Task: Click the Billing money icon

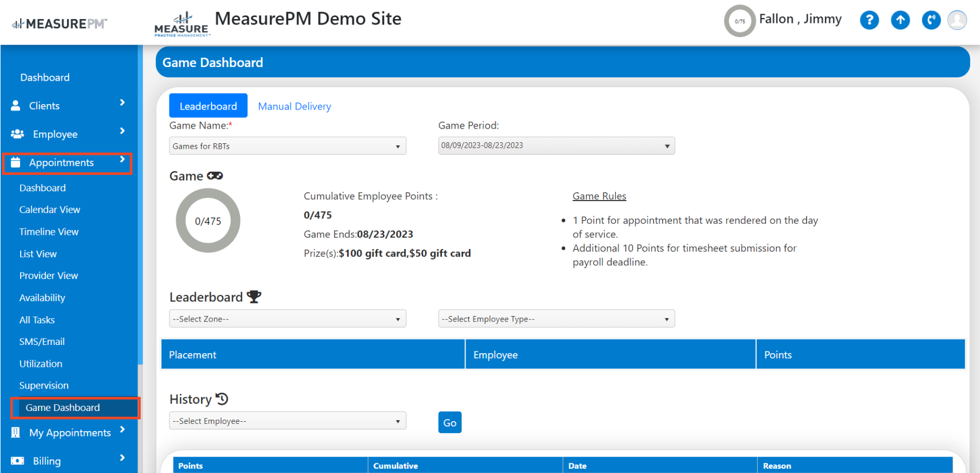Action: click(x=17, y=461)
